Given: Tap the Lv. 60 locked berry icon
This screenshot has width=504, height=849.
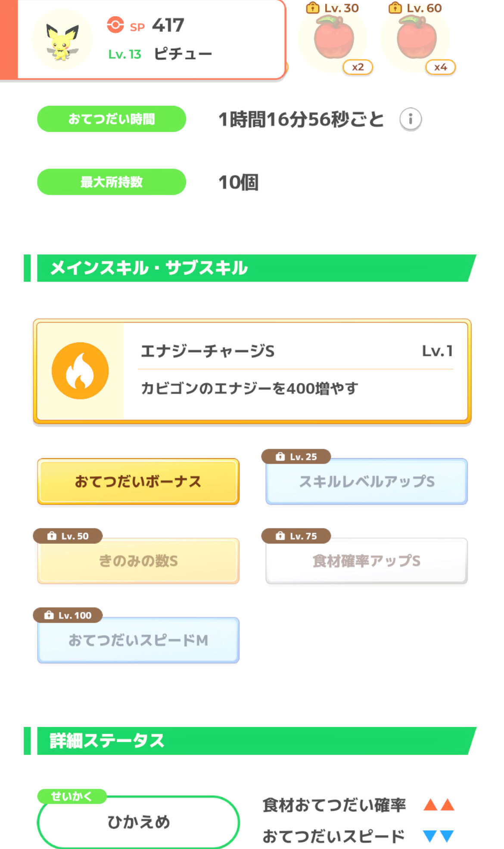Looking at the screenshot, I should coord(416,39).
